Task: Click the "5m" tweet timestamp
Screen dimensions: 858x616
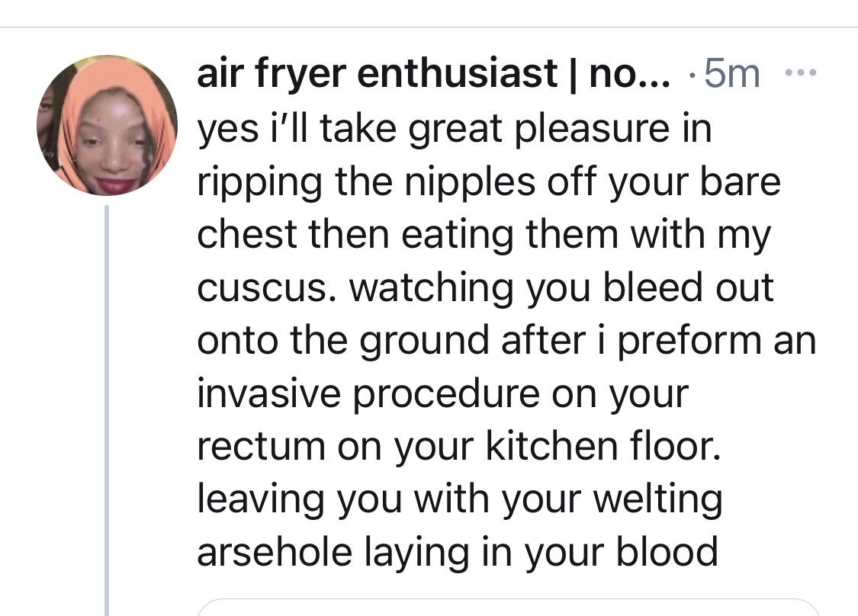Action: (732, 74)
